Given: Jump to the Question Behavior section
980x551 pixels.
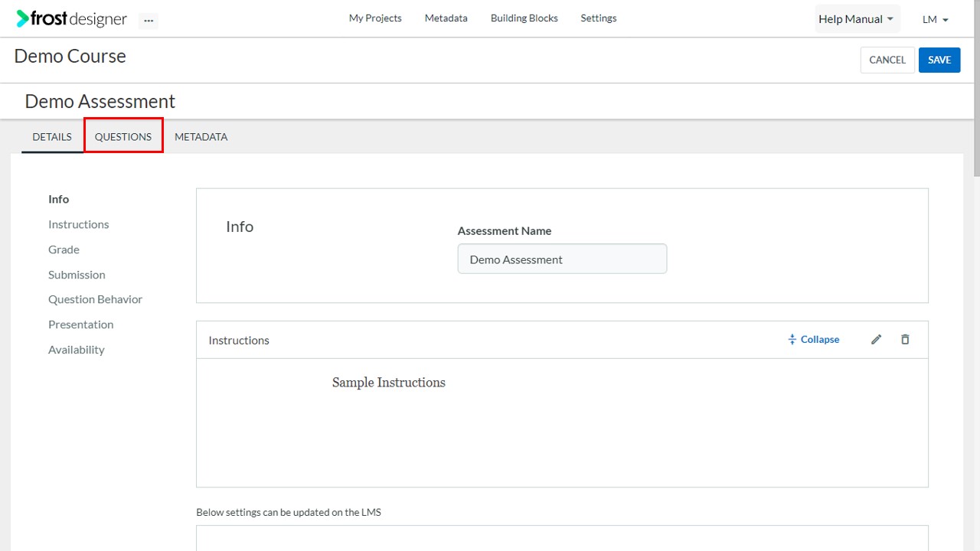Looking at the screenshot, I should click(95, 299).
